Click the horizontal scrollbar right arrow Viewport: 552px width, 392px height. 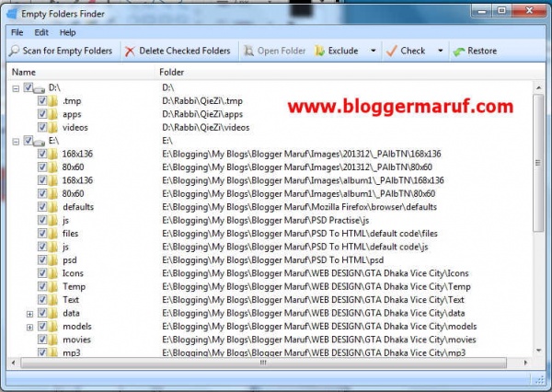[525, 363]
